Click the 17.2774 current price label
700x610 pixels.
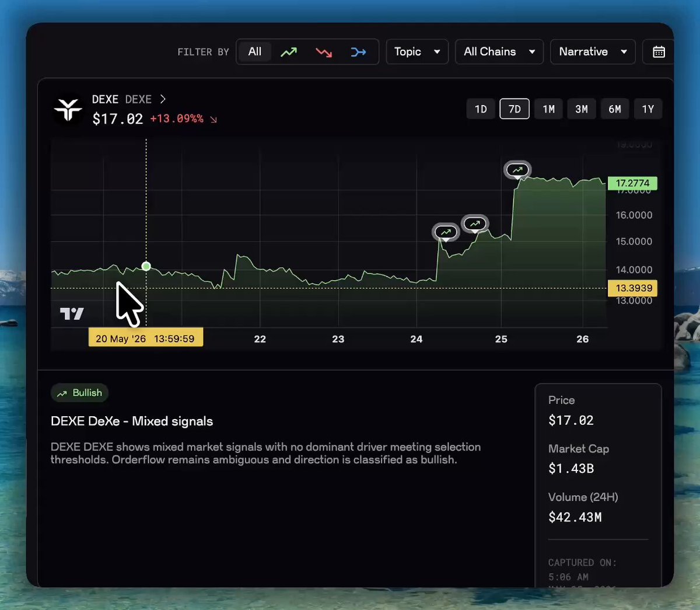(x=632, y=183)
